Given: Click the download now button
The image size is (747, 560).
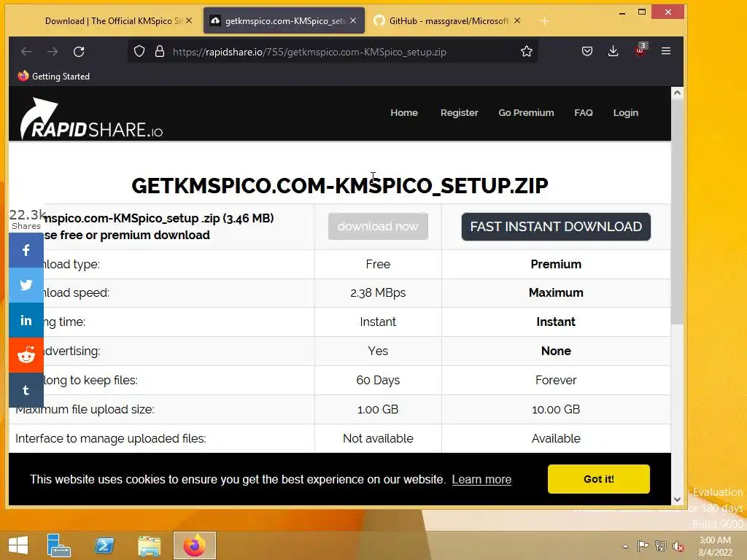Looking at the screenshot, I should [x=378, y=226].
